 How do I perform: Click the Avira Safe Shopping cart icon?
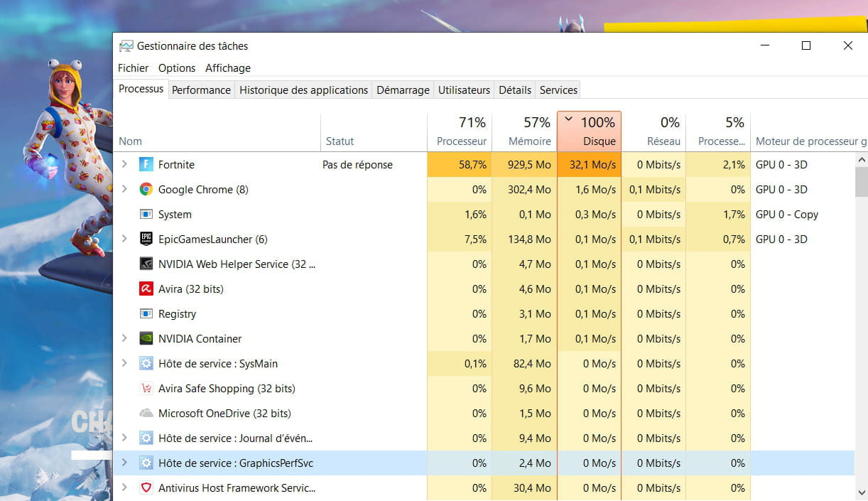click(146, 389)
